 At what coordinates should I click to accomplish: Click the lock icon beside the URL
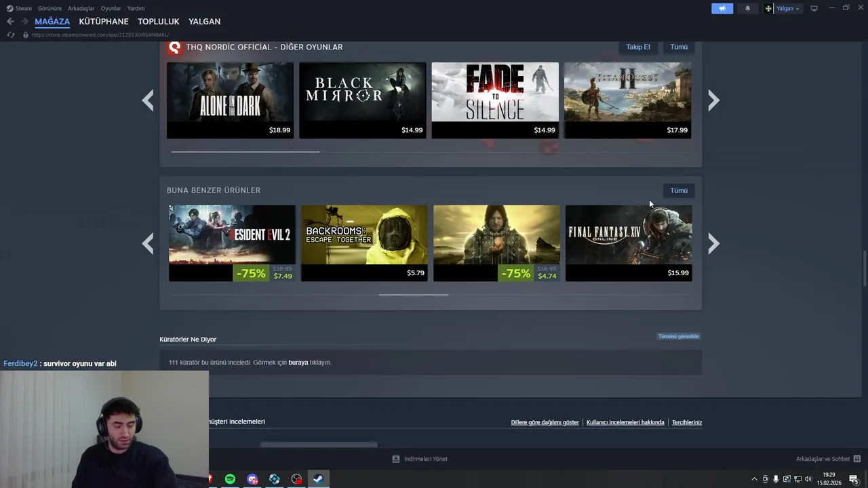point(26,35)
